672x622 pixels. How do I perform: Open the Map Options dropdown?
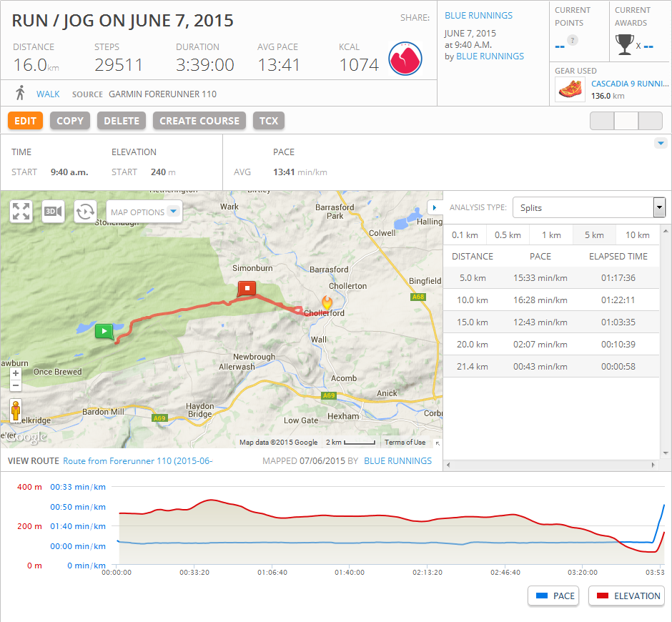click(x=144, y=212)
